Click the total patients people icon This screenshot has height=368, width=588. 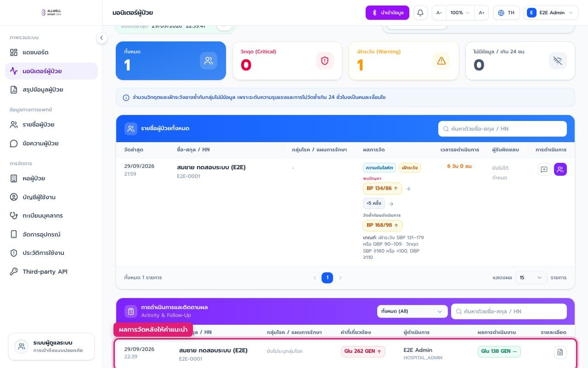pos(209,61)
